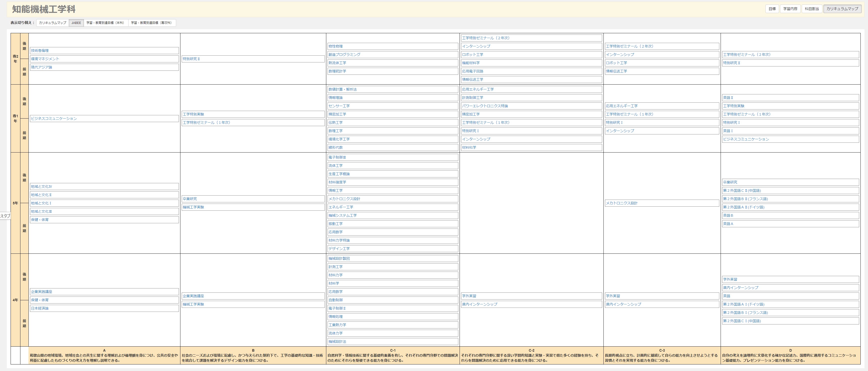Open the 創造プログラミング course link
The image size is (868, 371).
point(344,55)
